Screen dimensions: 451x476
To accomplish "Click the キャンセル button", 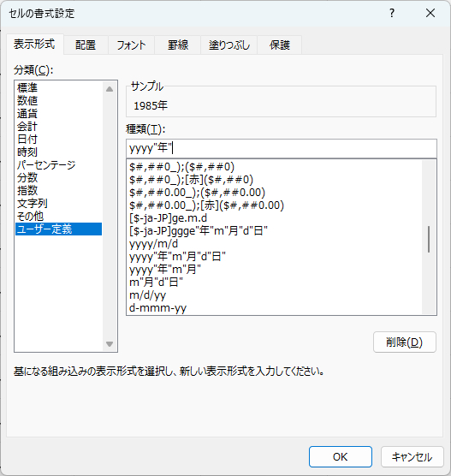I will [412, 456].
